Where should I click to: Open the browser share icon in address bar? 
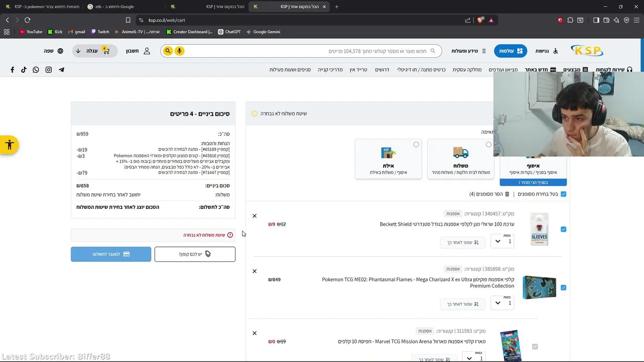[468, 20]
